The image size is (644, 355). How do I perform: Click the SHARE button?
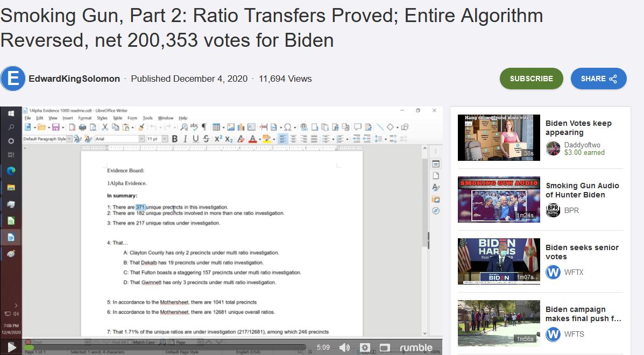point(598,79)
